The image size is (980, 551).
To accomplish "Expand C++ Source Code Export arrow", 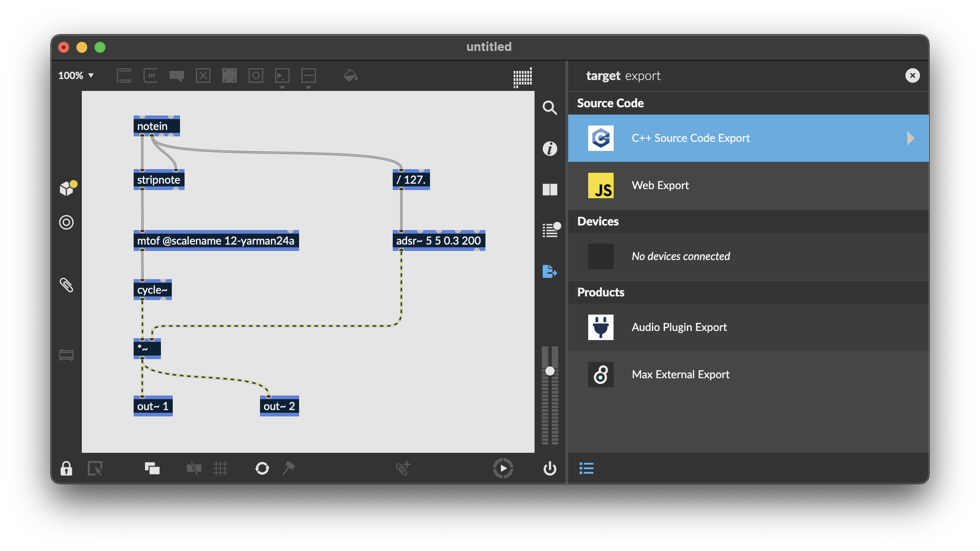I will (910, 138).
